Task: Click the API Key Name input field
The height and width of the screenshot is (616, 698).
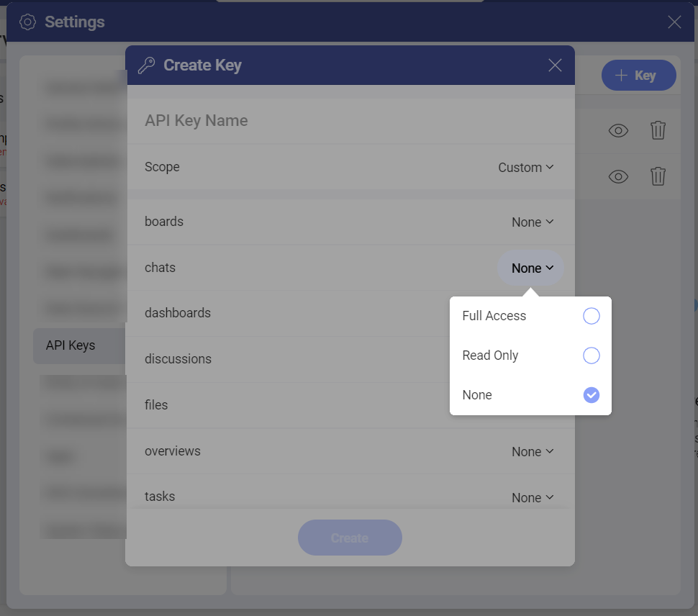Action: point(350,121)
